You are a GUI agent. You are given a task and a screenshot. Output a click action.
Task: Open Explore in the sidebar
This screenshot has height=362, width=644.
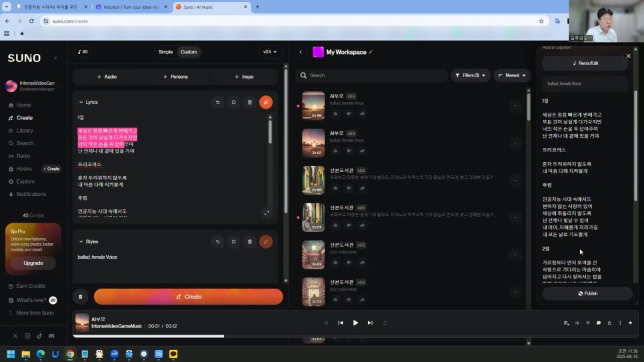coord(21,181)
